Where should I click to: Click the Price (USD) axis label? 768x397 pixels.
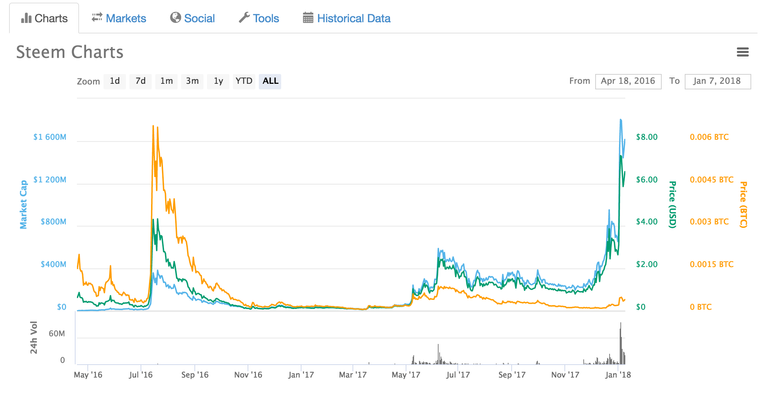[x=673, y=205]
